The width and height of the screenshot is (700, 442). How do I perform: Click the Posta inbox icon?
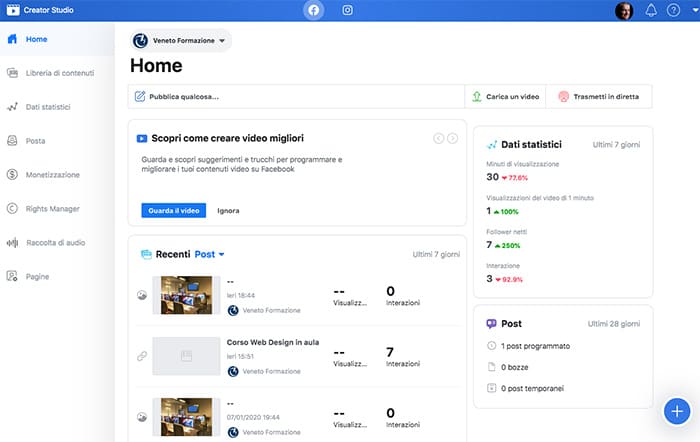pyautogui.click(x=12, y=141)
